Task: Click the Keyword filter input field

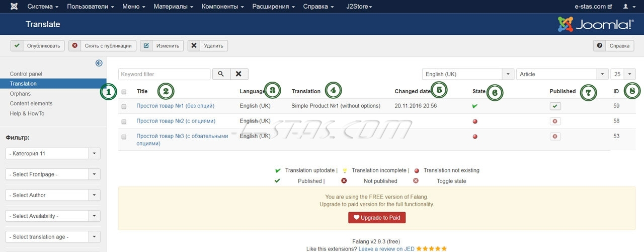Action: point(164,74)
